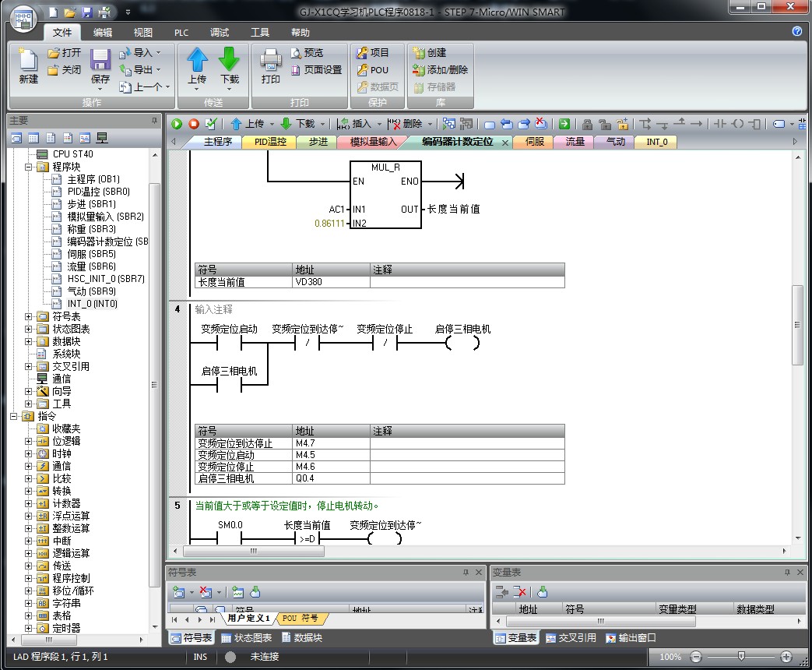Toggle the pin on the 符号表 panel

point(466,572)
